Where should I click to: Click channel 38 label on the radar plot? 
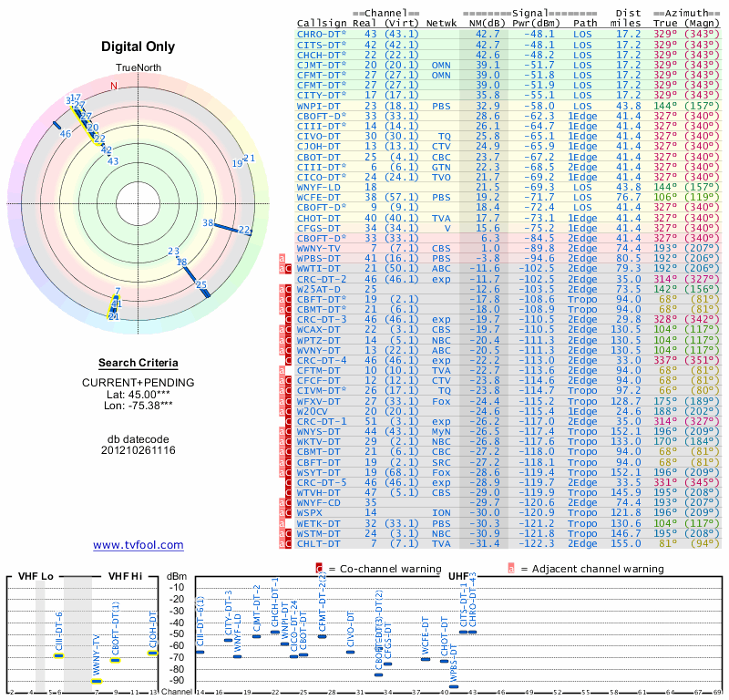pos(208,223)
